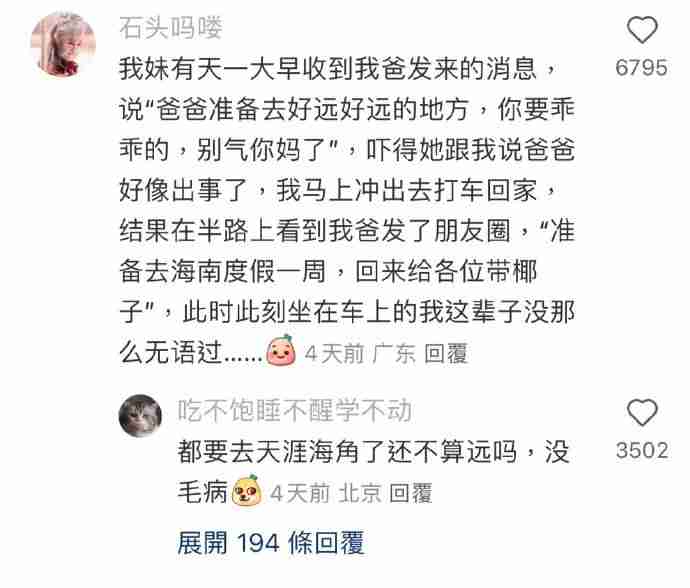
Task: Like the comment by 石头吗喽 via heart
Action: (x=642, y=29)
